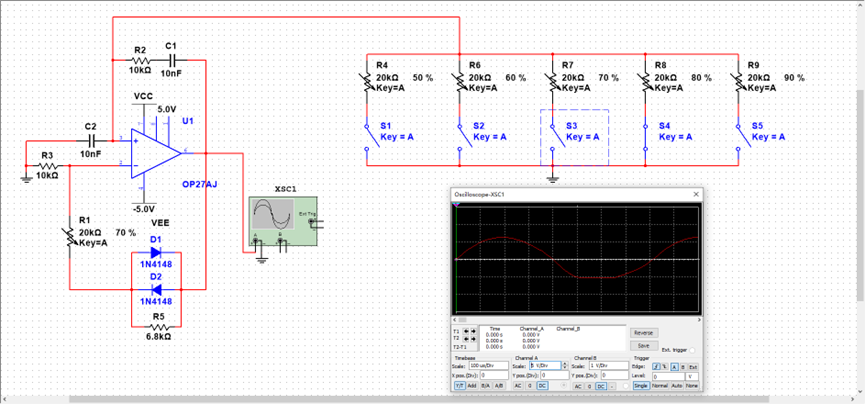Select resistor R2 10kΩ symbol
Screen dimensions: 865x404
pos(140,59)
